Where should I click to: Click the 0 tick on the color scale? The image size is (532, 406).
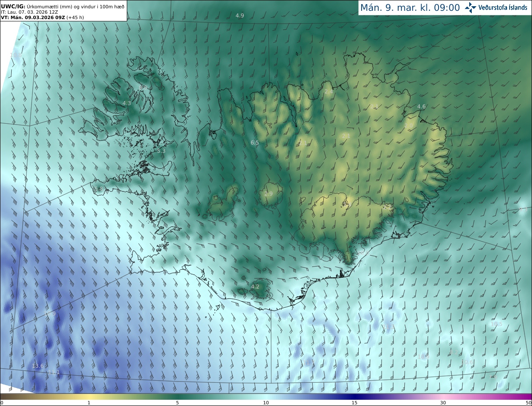[2, 403]
